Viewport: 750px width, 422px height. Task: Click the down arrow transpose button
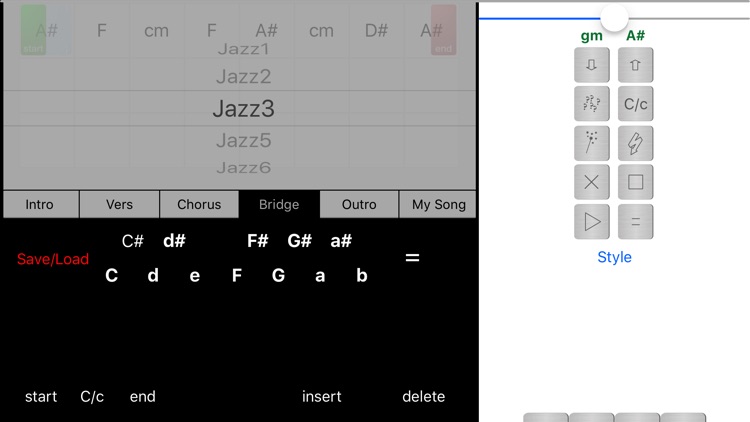coord(591,65)
